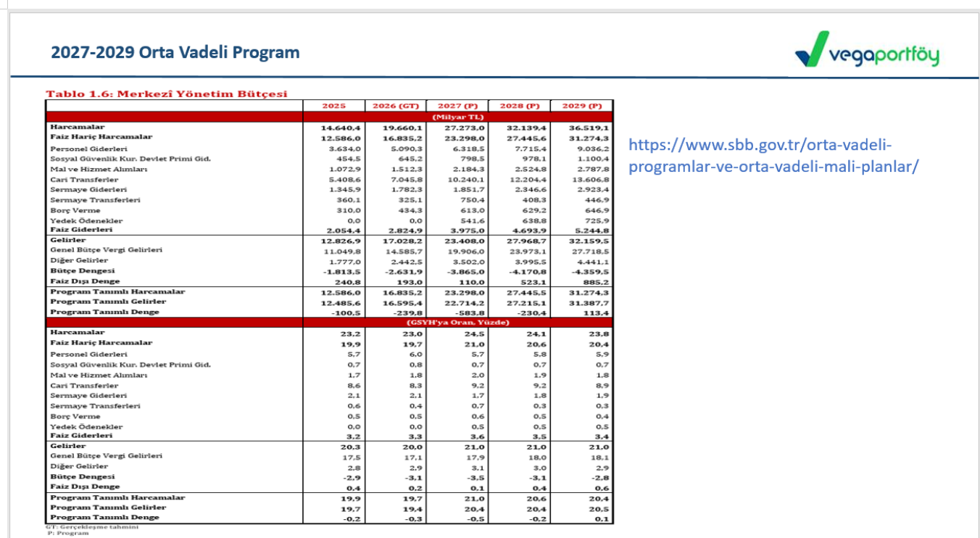Click the Program Tanımlı Denge value 113,4
This screenshot has height=538, width=980.
[x=598, y=312]
